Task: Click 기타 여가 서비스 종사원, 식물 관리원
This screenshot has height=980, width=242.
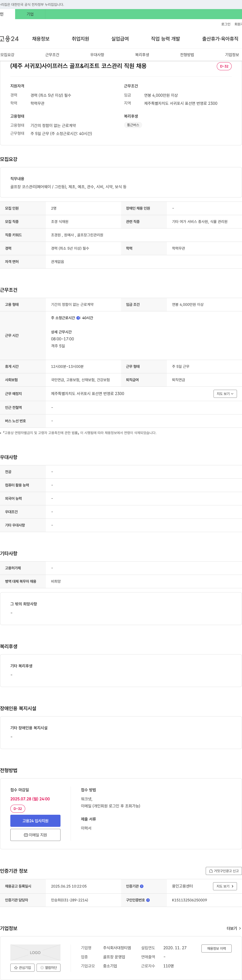Action: pyautogui.click(x=200, y=221)
